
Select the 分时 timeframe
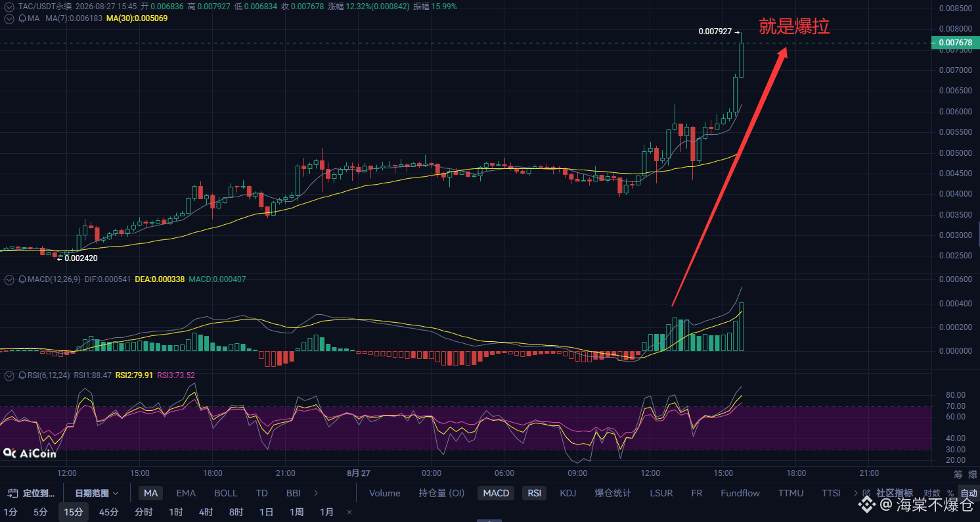point(144,512)
